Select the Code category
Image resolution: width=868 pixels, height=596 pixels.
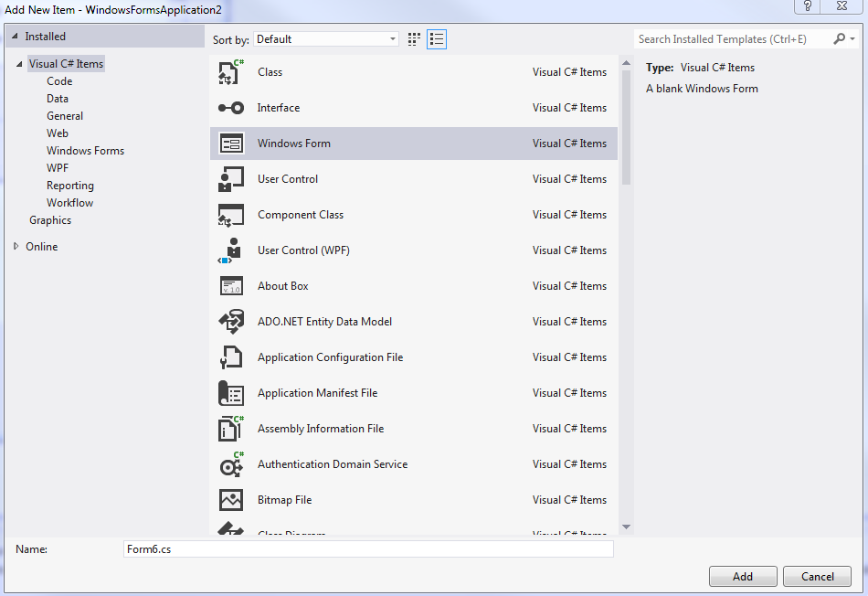(x=59, y=80)
